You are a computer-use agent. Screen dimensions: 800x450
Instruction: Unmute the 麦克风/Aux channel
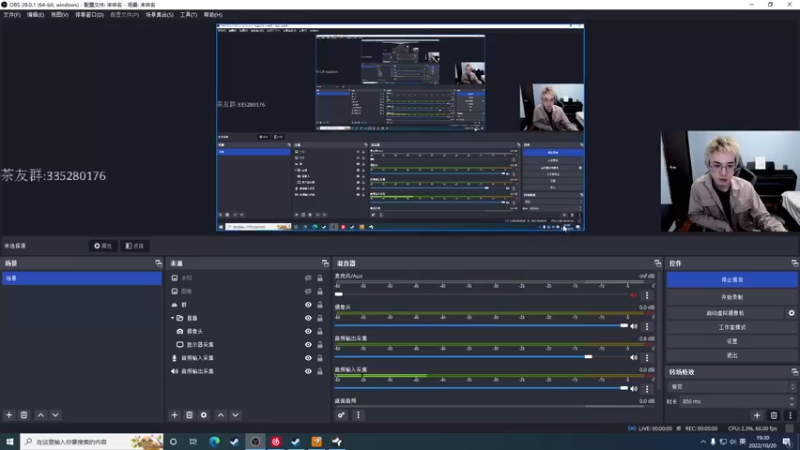click(634, 295)
